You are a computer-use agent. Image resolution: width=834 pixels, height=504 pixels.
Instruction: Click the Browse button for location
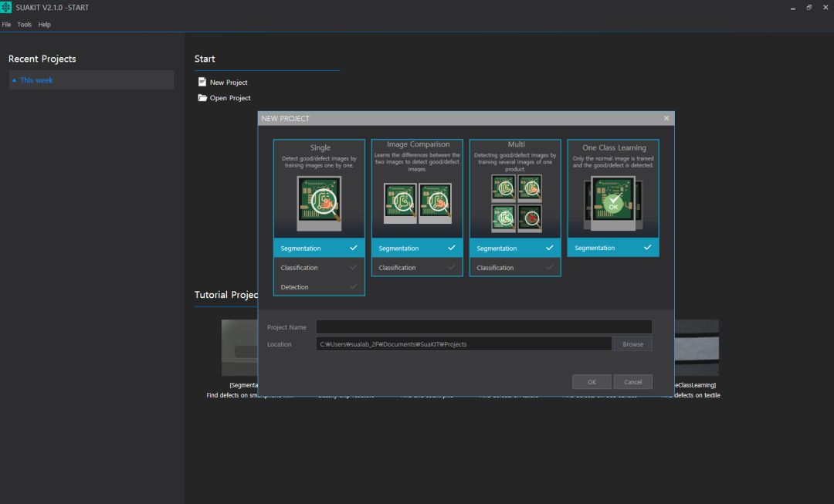click(633, 344)
